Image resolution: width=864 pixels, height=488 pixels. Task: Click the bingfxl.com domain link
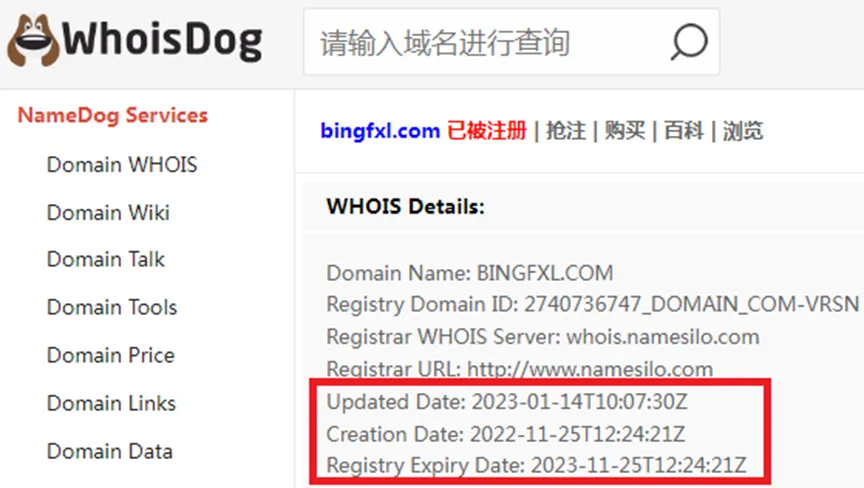tap(380, 131)
